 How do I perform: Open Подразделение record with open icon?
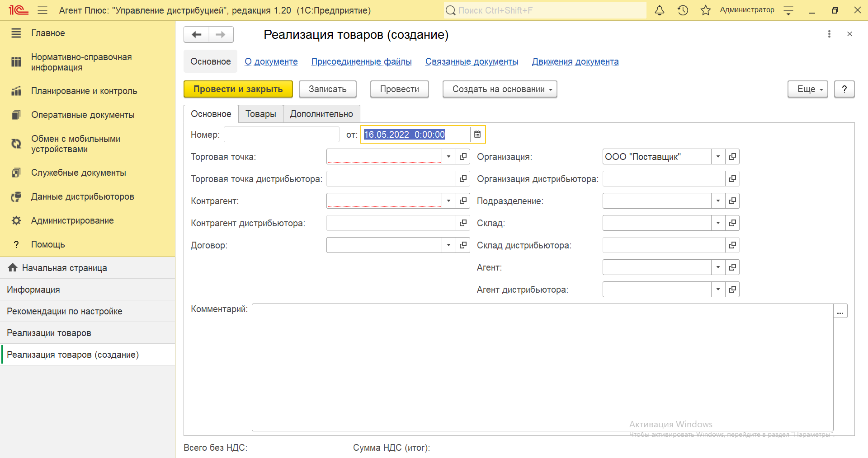(x=732, y=201)
